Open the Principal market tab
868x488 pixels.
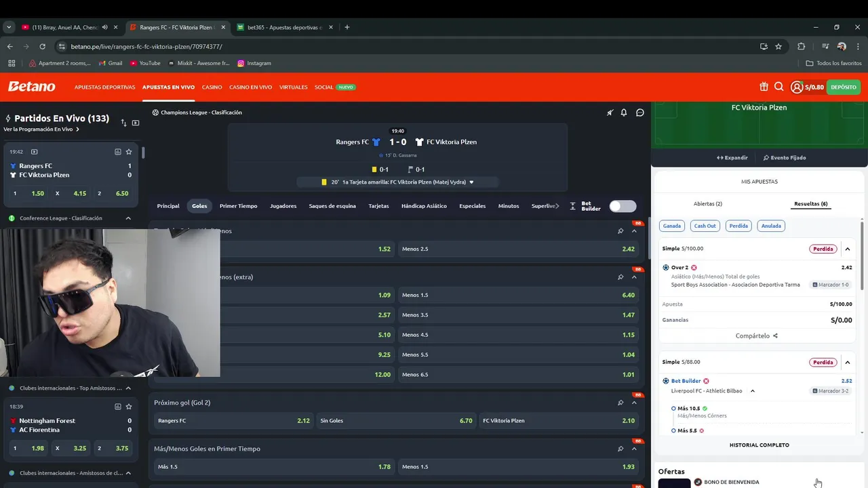click(168, 206)
